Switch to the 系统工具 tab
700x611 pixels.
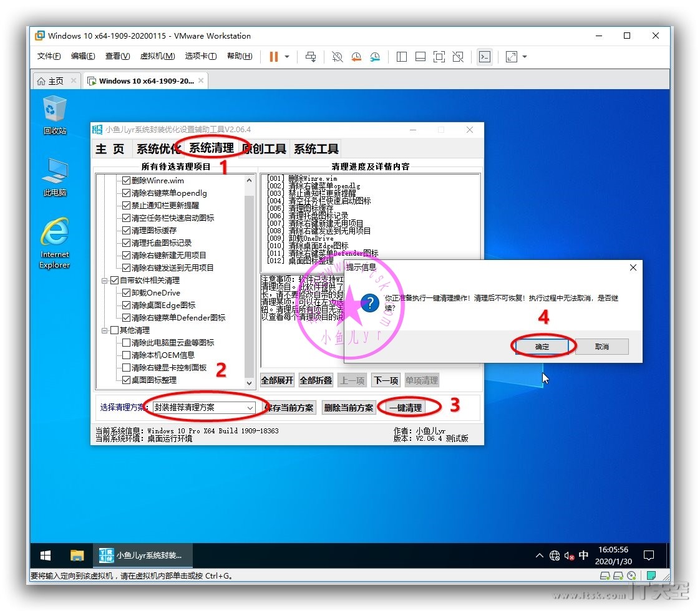click(316, 148)
